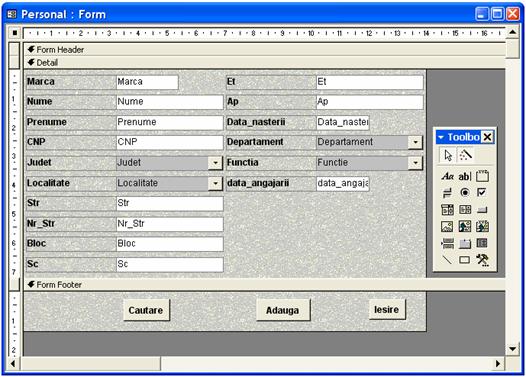Select the Label (Aa) tool

coord(448,176)
